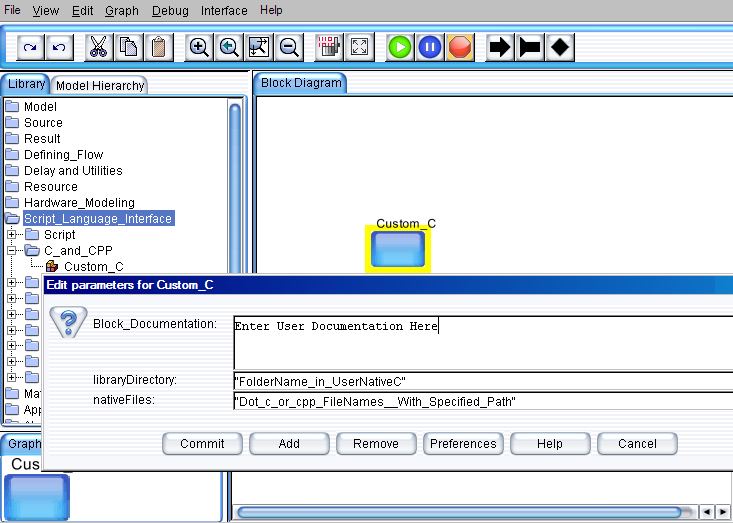Open the Model library folder

(x=31, y=107)
